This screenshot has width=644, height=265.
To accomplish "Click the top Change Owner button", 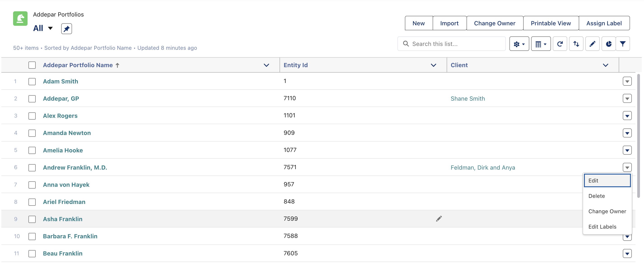I will click(495, 23).
